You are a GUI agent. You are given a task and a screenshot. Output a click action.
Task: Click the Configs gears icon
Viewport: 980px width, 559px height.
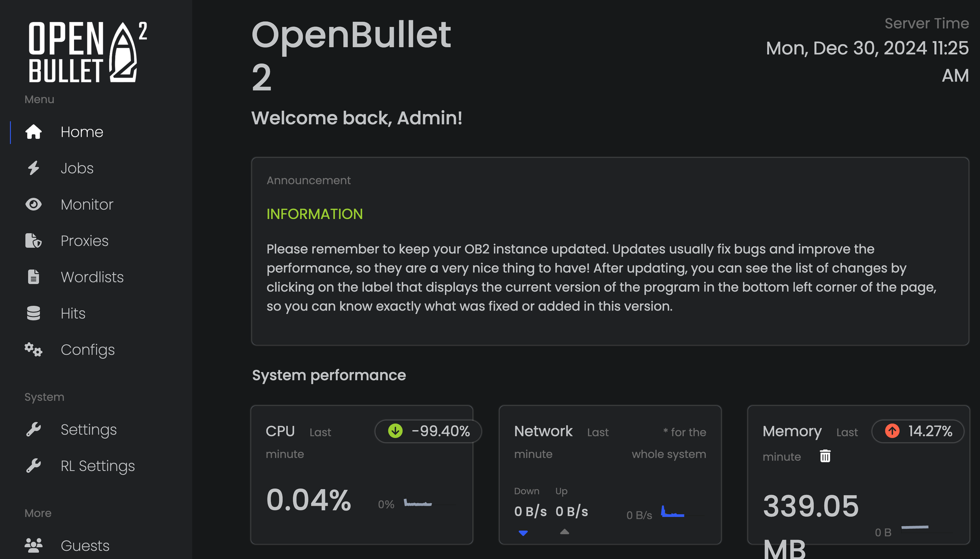coord(33,350)
